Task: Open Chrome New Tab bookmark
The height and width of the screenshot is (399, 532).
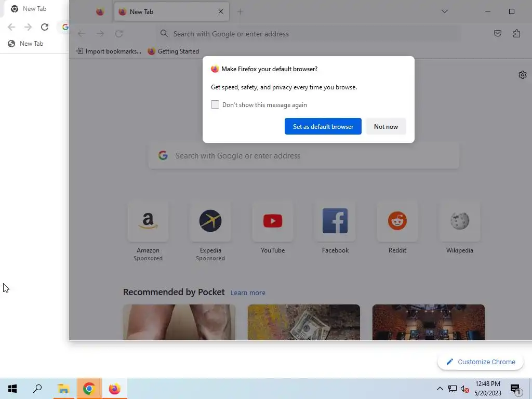Action: tap(26, 44)
